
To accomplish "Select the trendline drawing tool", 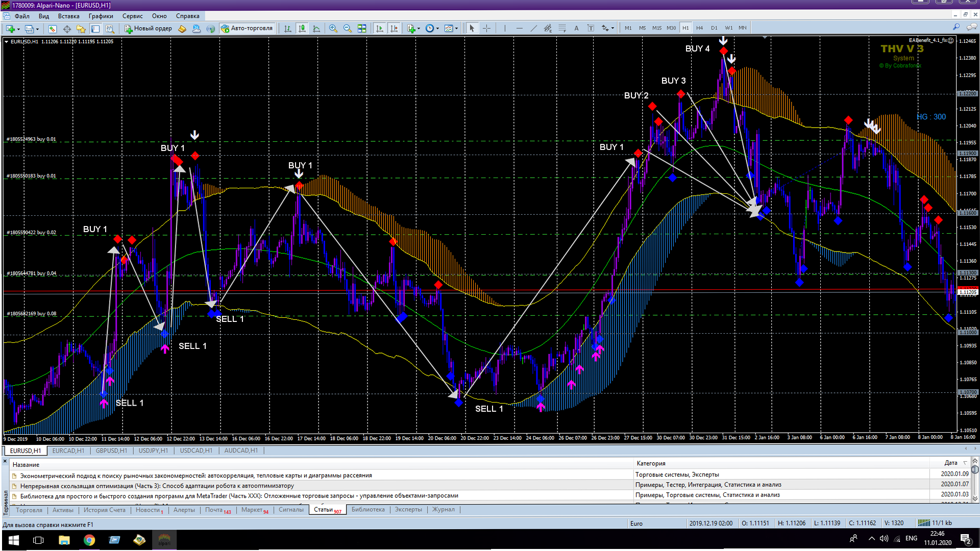I will pos(534,29).
